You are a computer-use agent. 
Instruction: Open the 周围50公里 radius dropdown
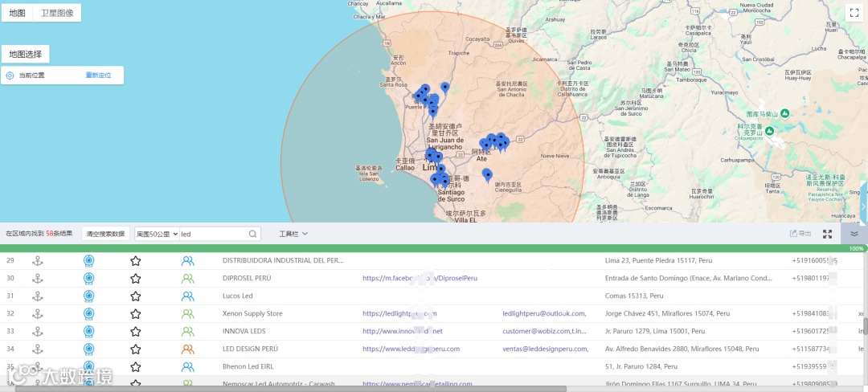[x=158, y=234]
